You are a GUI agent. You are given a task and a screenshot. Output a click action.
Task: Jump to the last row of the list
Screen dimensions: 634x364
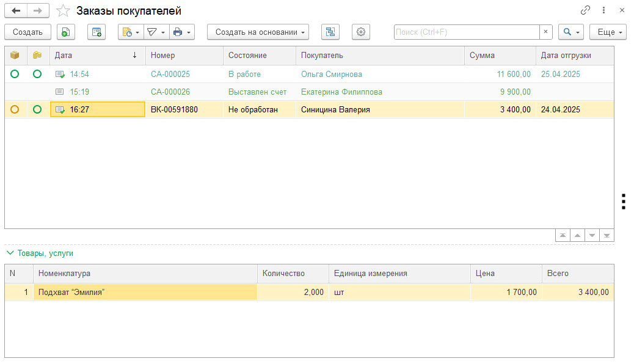[x=607, y=235]
